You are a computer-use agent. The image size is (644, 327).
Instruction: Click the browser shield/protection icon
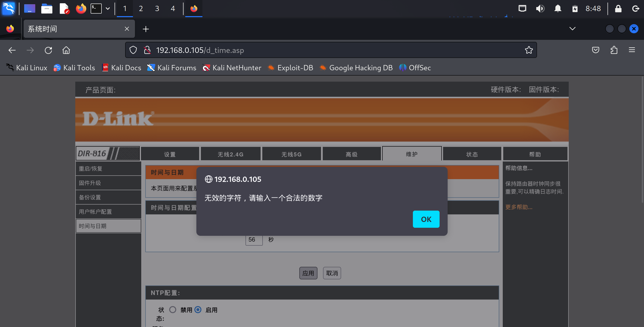coord(133,50)
